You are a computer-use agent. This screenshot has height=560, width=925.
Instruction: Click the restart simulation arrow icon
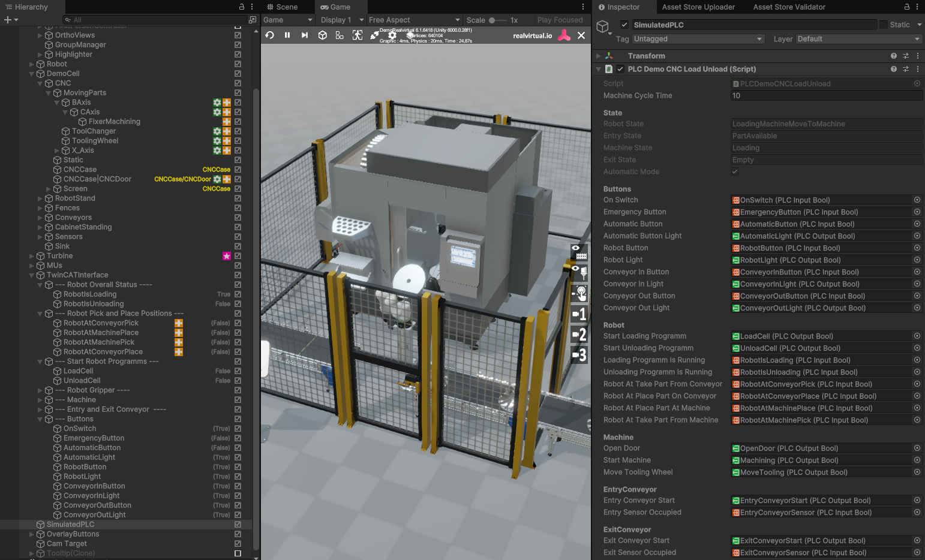pyautogui.click(x=270, y=35)
